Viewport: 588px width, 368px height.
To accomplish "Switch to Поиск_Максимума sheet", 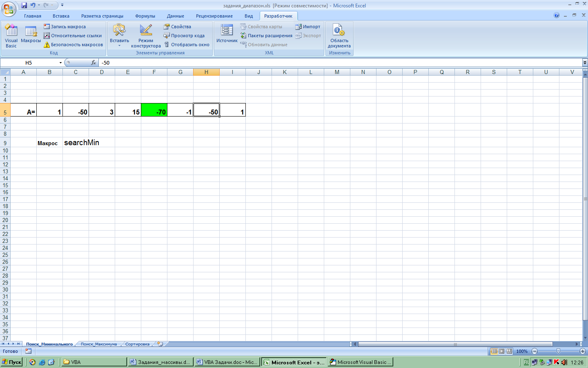I will (x=99, y=344).
